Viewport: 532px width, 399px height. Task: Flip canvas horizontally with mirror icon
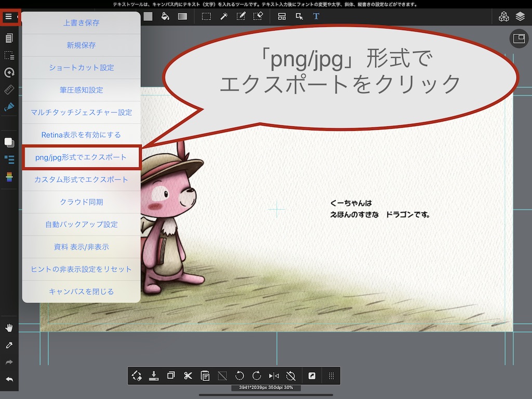point(274,376)
